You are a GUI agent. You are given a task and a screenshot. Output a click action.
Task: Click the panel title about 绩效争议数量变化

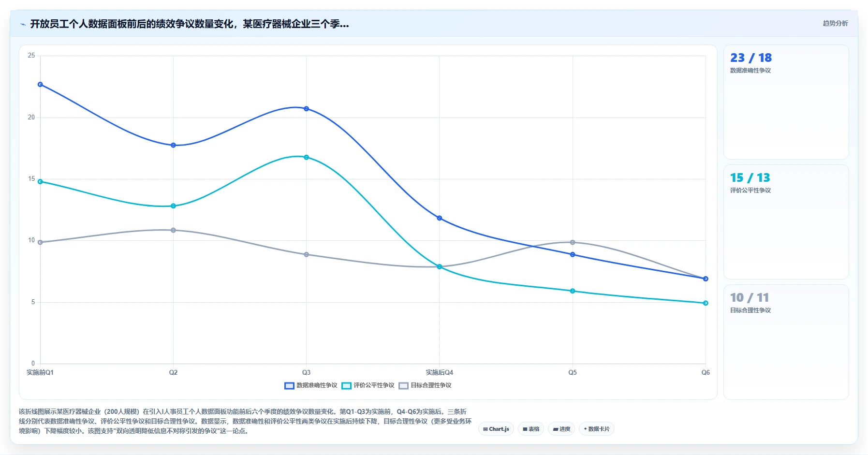(190, 24)
